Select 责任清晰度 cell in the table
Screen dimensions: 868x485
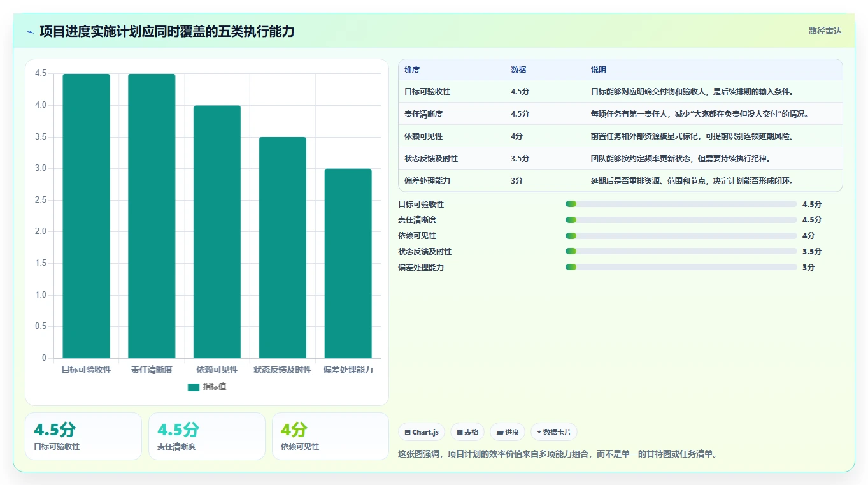pyautogui.click(x=423, y=114)
